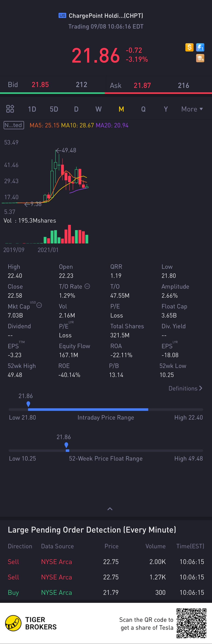
Task: Tap the ROE value -40.14%
Action: [x=69, y=375]
